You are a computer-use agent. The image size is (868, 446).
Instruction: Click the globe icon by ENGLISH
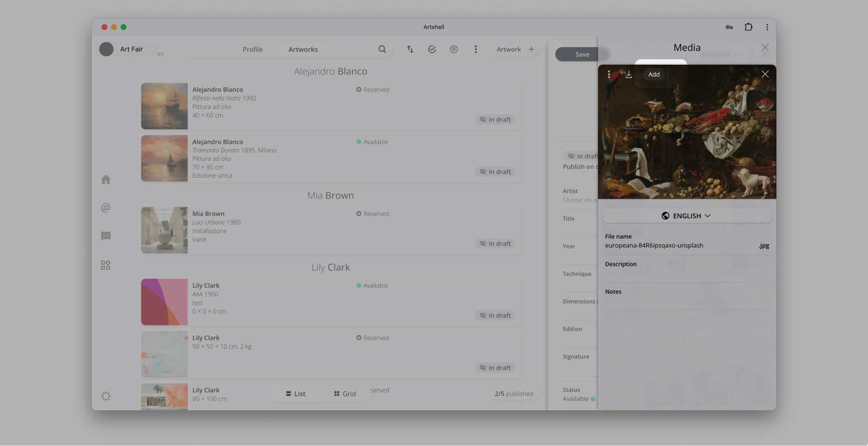666,216
